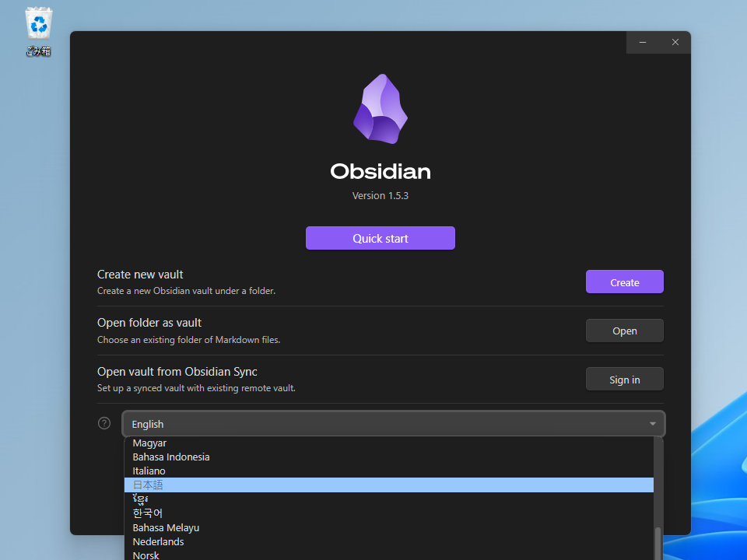The image size is (747, 560).
Task: Choose Nederlands from the list
Action: [158, 541]
